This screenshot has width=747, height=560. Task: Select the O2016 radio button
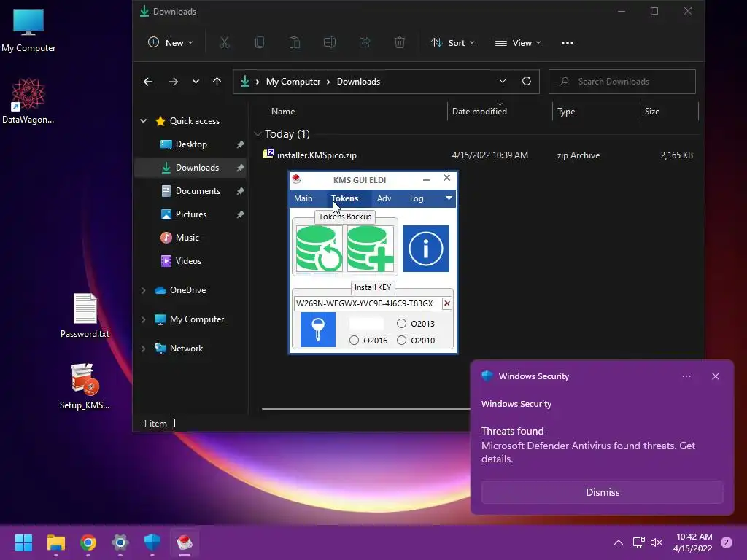354,341
